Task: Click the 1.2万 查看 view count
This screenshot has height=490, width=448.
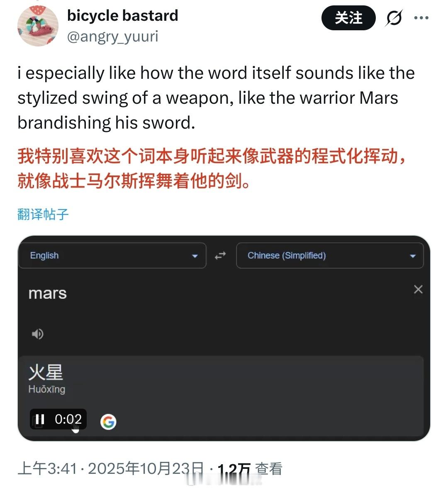Action: (x=250, y=469)
